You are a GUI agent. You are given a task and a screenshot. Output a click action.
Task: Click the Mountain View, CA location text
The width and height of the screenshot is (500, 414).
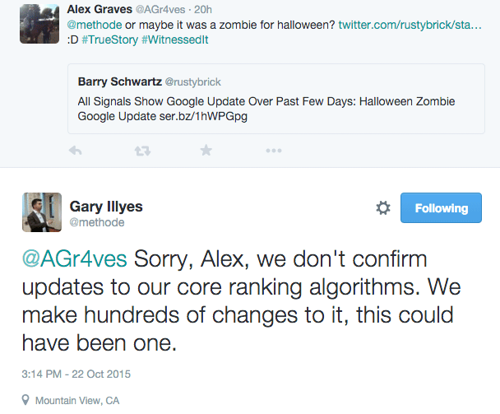pos(77,400)
